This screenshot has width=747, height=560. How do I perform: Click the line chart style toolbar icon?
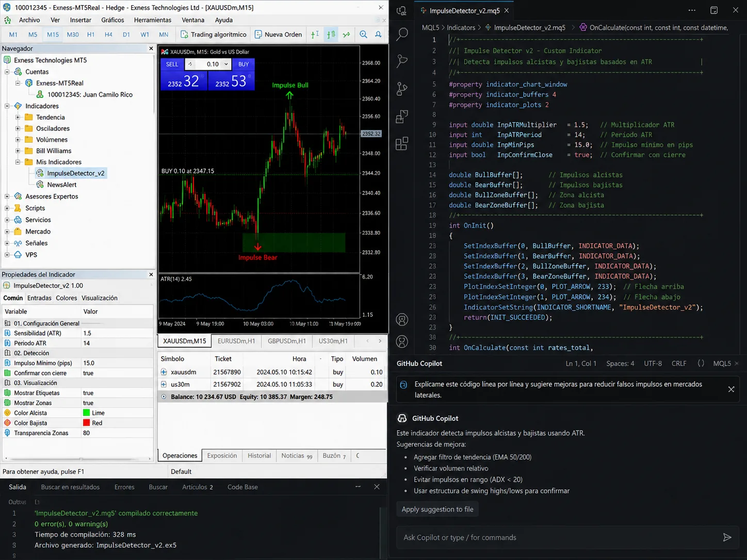[x=346, y=35]
